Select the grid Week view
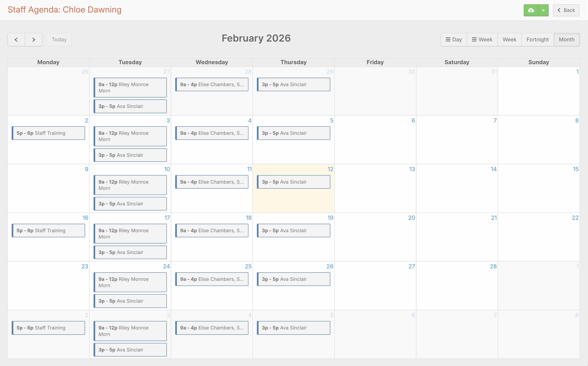 [x=509, y=40]
